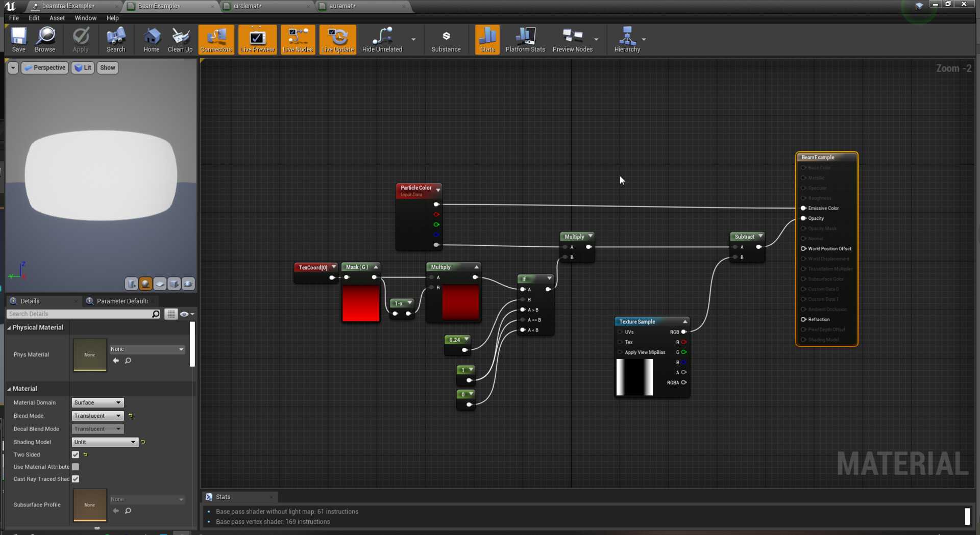This screenshot has height=535, width=980.
Task: Uncheck the Two Sided checkbox
Action: point(76,454)
